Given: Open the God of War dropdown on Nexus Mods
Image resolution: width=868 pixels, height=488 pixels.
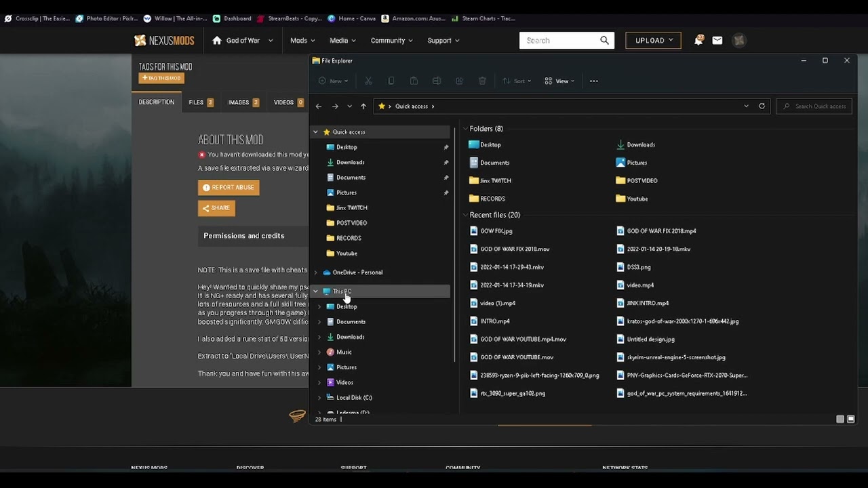Looking at the screenshot, I should click(x=243, y=41).
